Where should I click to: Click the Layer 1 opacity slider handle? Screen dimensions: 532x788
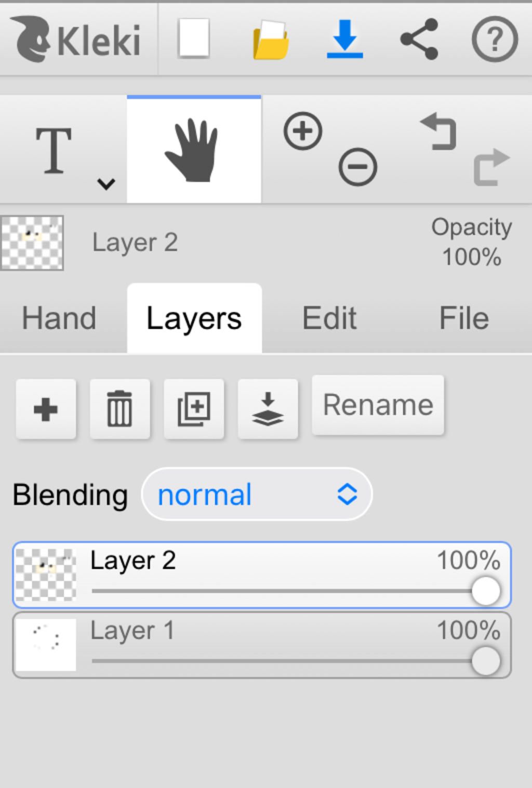485,661
